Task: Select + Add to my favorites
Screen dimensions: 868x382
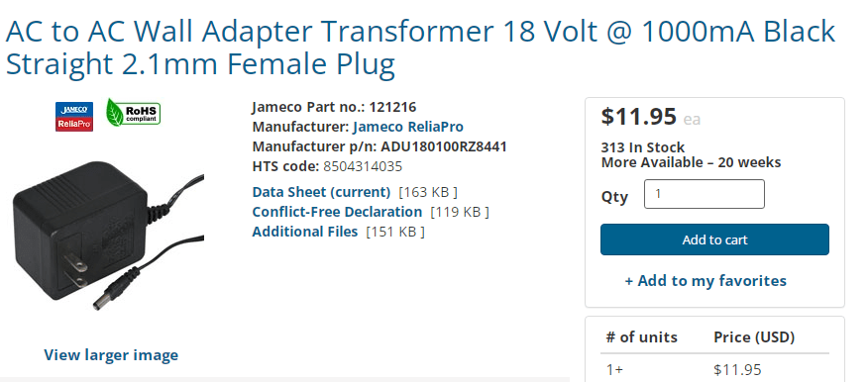Action: pos(705,281)
